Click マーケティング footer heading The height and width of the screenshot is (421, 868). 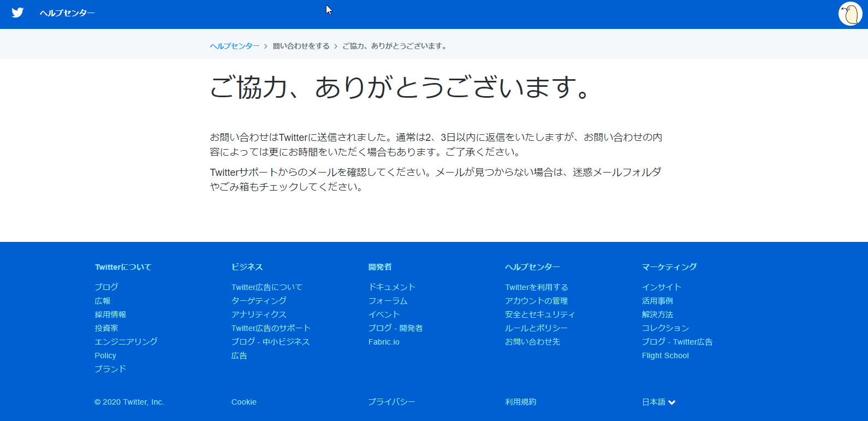click(669, 267)
